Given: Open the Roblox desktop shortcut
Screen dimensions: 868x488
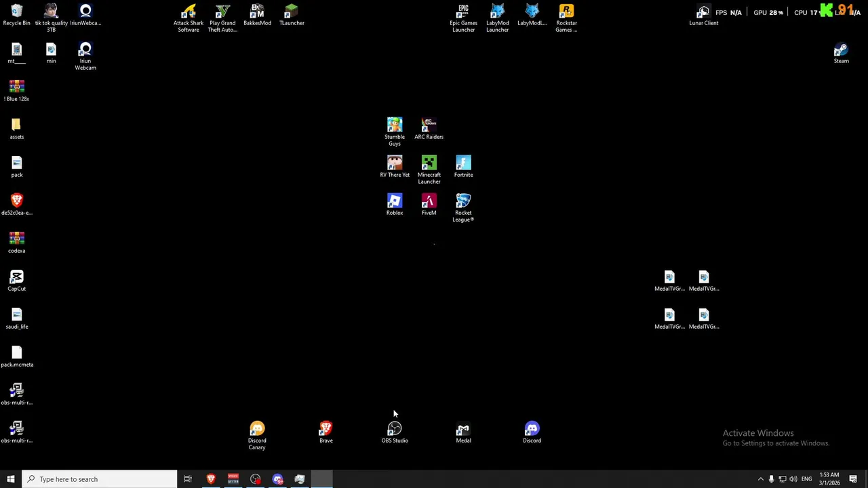Looking at the screenshot, I should [x=395, y=205].
